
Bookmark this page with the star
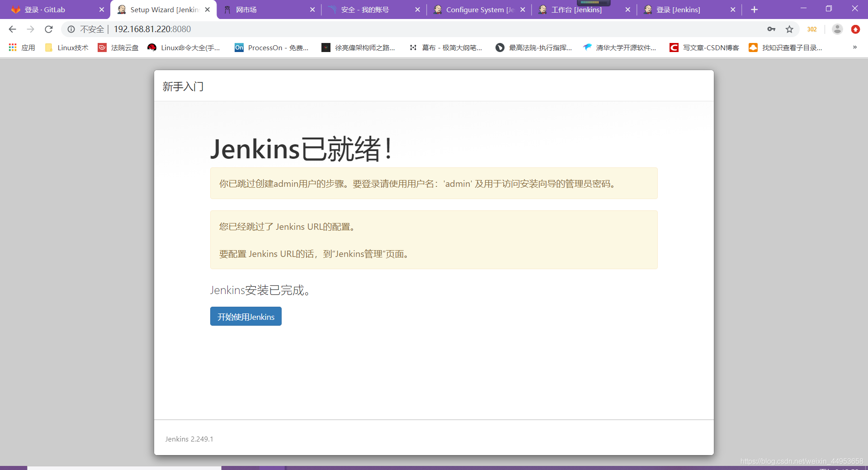789,29
